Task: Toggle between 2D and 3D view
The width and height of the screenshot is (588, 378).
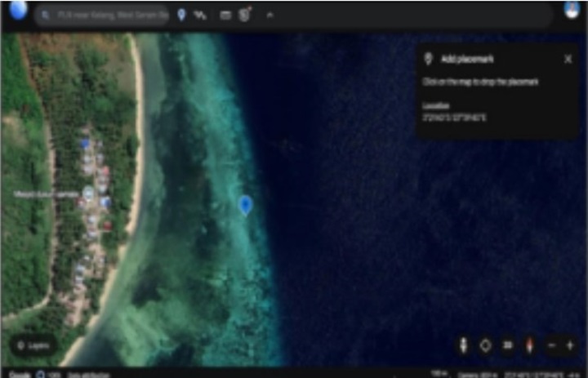Action: click(507, 345)
